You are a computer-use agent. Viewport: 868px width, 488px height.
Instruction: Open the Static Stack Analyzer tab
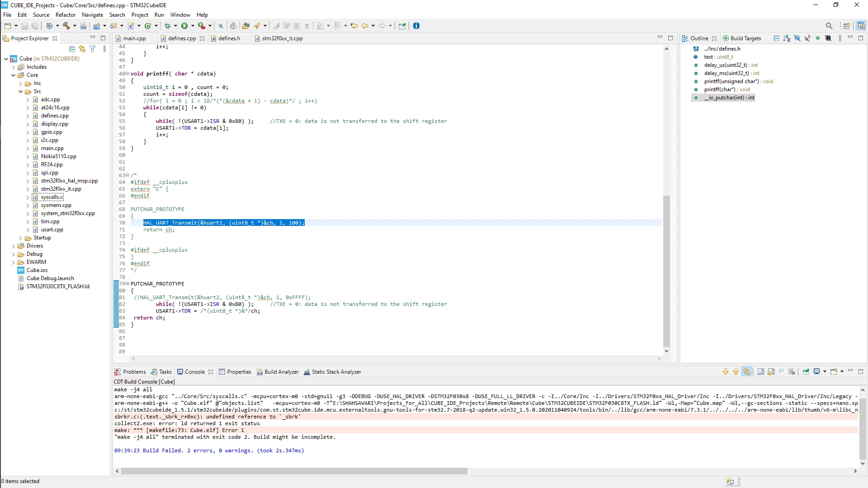pos(332,372)
